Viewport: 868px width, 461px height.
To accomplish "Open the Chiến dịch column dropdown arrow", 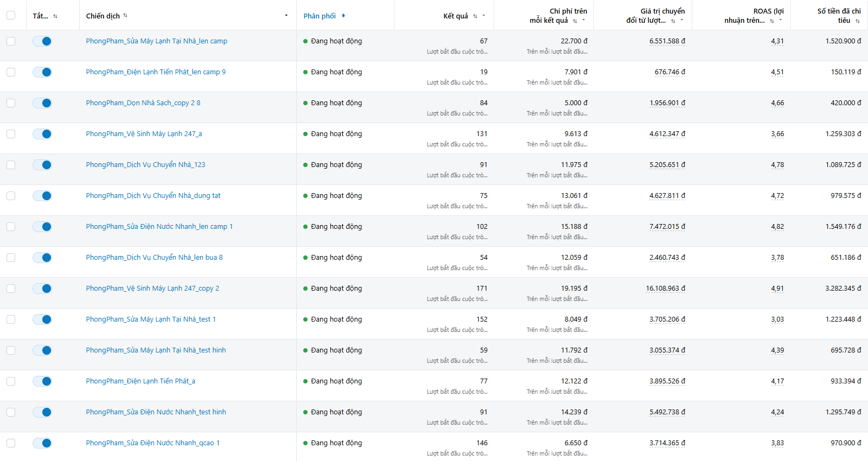I will (286, 15).
